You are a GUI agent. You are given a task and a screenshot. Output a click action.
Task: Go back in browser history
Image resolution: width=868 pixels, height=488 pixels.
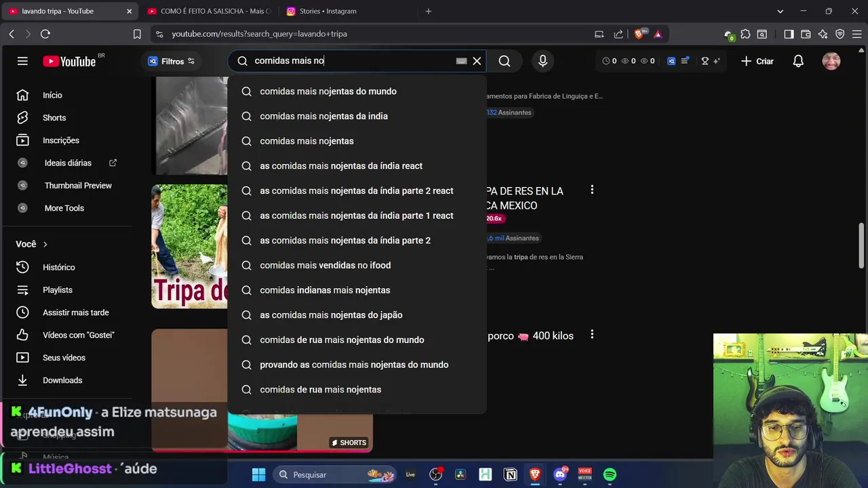pos(12,34)
